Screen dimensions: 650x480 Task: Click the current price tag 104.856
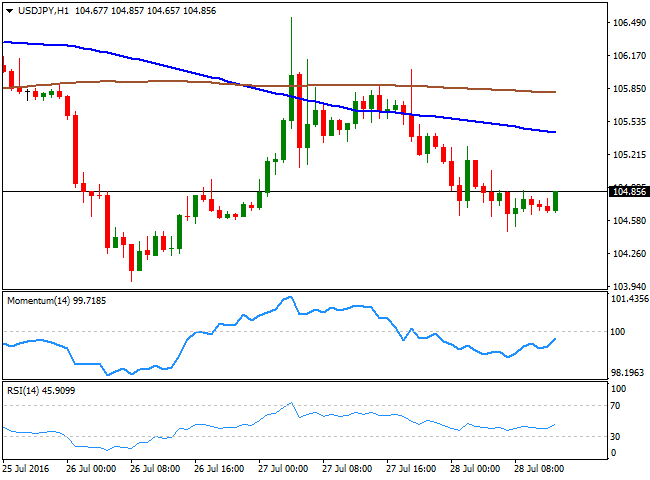tap(629, 192)
